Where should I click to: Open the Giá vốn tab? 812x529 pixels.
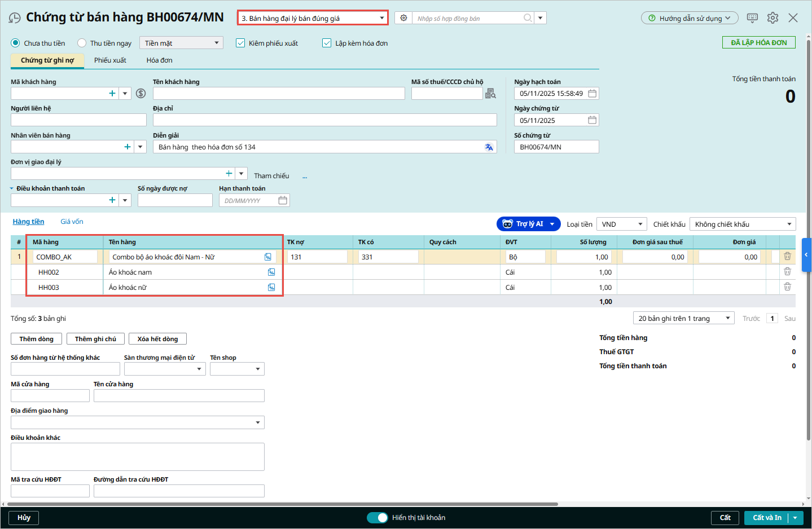72,222
